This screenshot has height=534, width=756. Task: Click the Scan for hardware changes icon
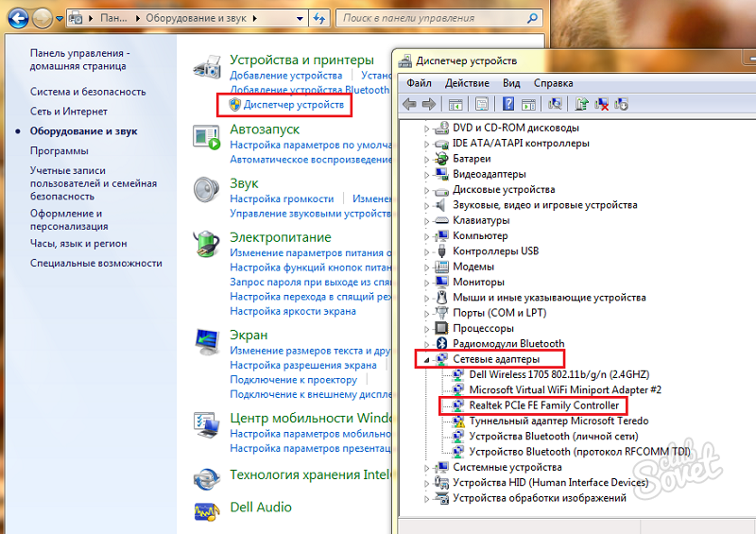[555, 104]
